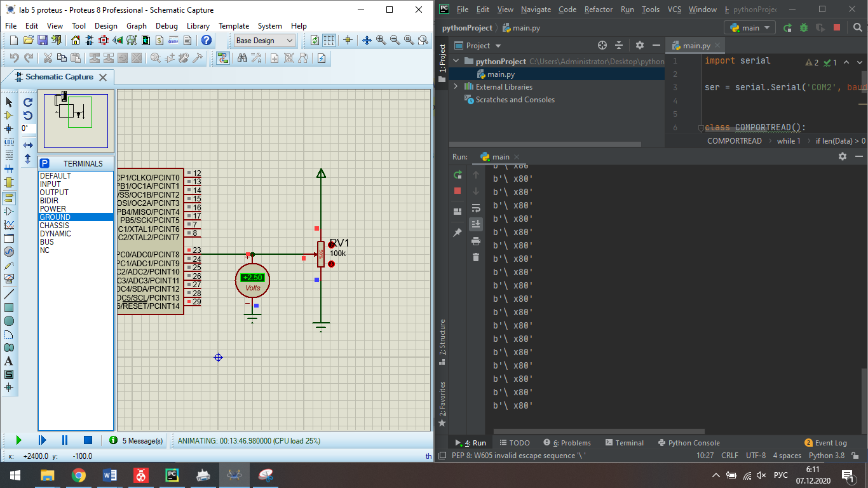Open the Template menu in Proteus

coord(234,26)
